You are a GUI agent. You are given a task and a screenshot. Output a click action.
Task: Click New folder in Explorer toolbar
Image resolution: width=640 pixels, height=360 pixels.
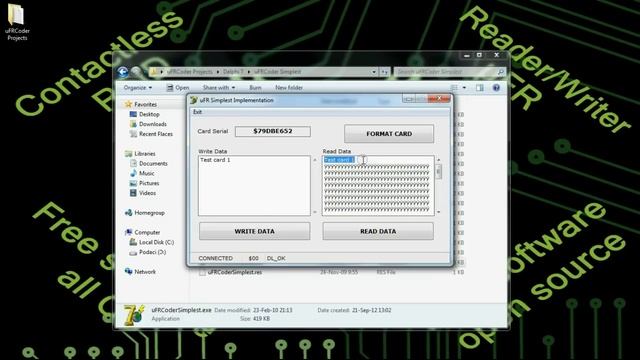(x=289, y=87)
